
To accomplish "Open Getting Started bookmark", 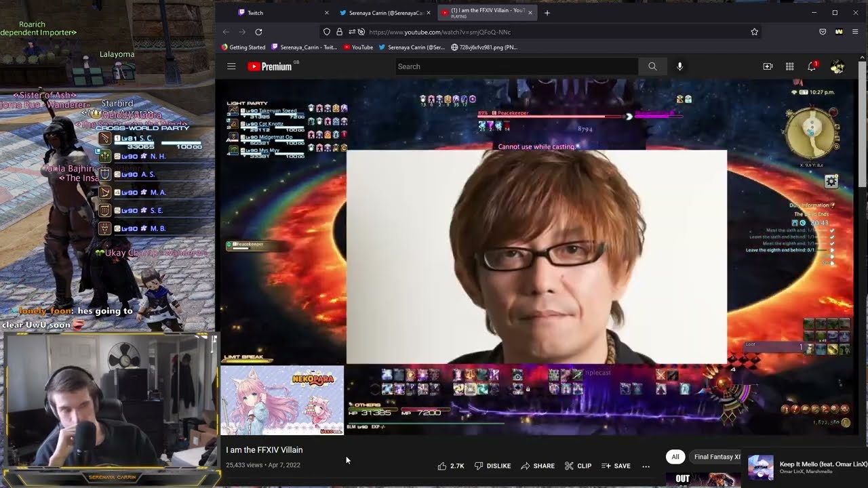I will click(x=243, y=47).
